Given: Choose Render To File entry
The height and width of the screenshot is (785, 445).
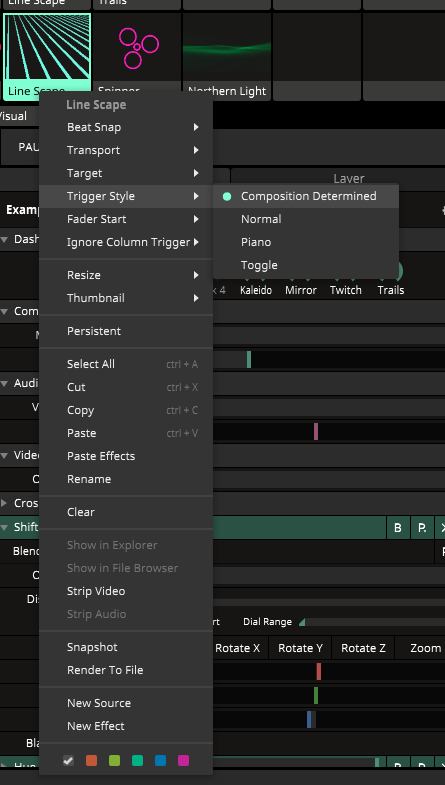Looking at the screenshot, I should 126,671.
